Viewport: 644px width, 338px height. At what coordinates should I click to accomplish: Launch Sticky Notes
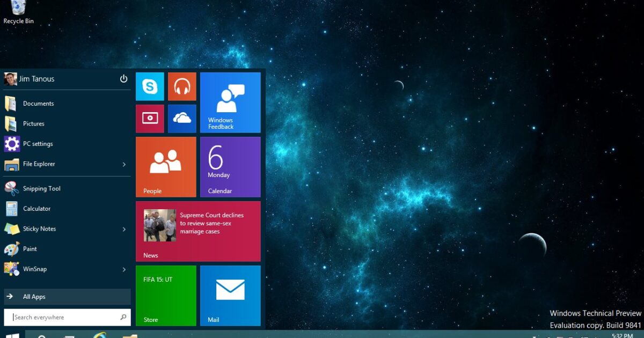(x=60, y=229)
